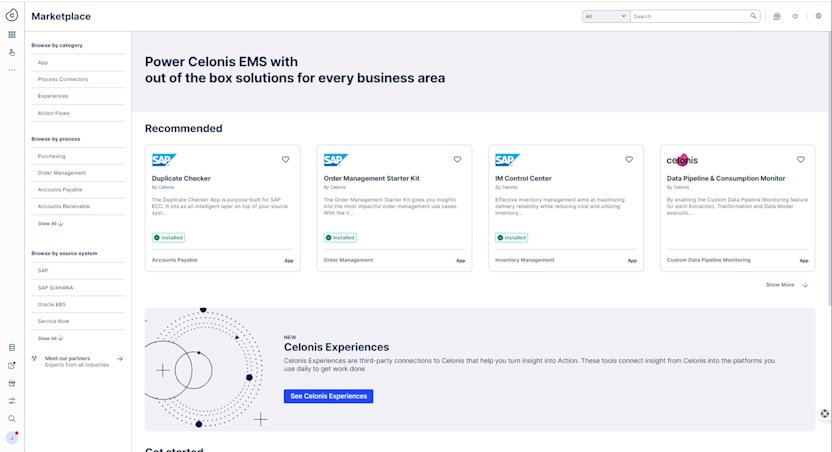Favorite the Order Management Starter Kit
832x452 pixels.
[457, 159]
